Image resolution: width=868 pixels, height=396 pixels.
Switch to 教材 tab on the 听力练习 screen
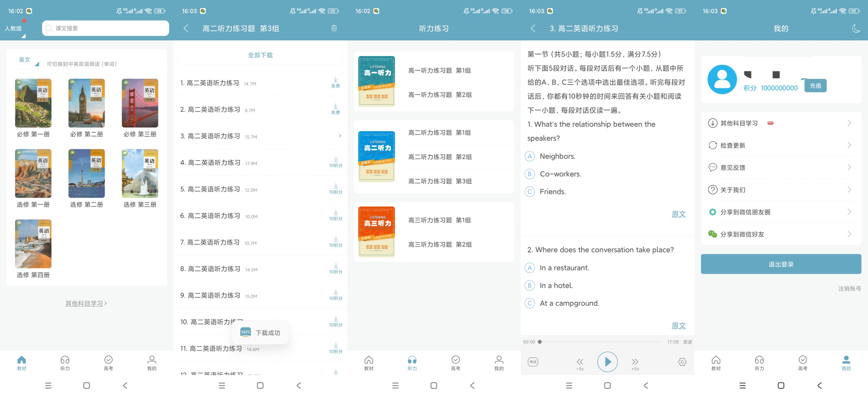coord(369,363)
